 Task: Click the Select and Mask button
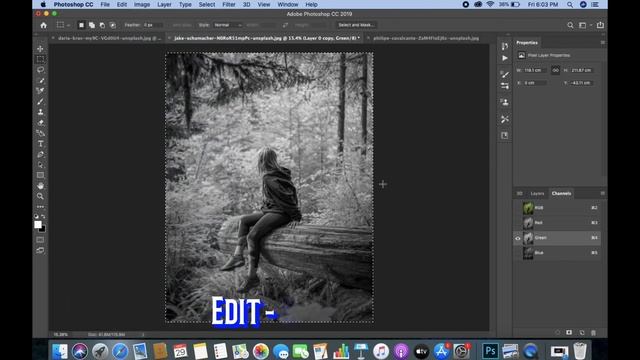pos(356,25)
